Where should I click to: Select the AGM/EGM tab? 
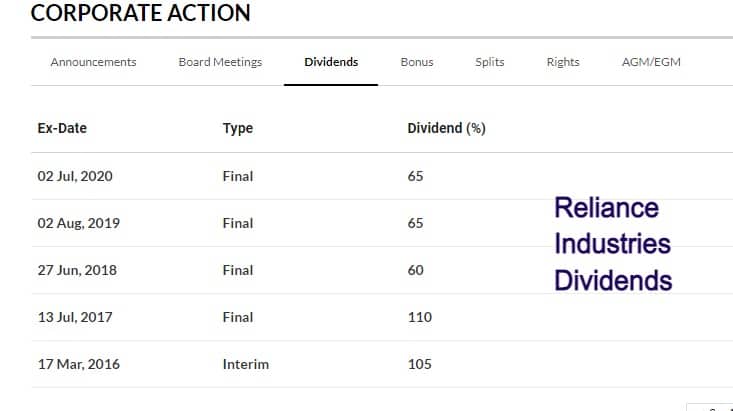point(651,62)
